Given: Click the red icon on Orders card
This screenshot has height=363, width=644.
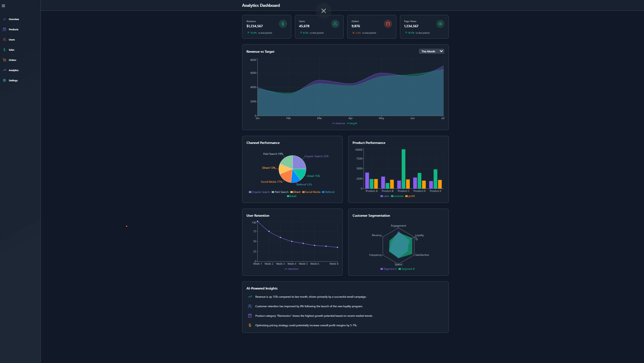Looking at the screenshot, I should click(388, 24).
